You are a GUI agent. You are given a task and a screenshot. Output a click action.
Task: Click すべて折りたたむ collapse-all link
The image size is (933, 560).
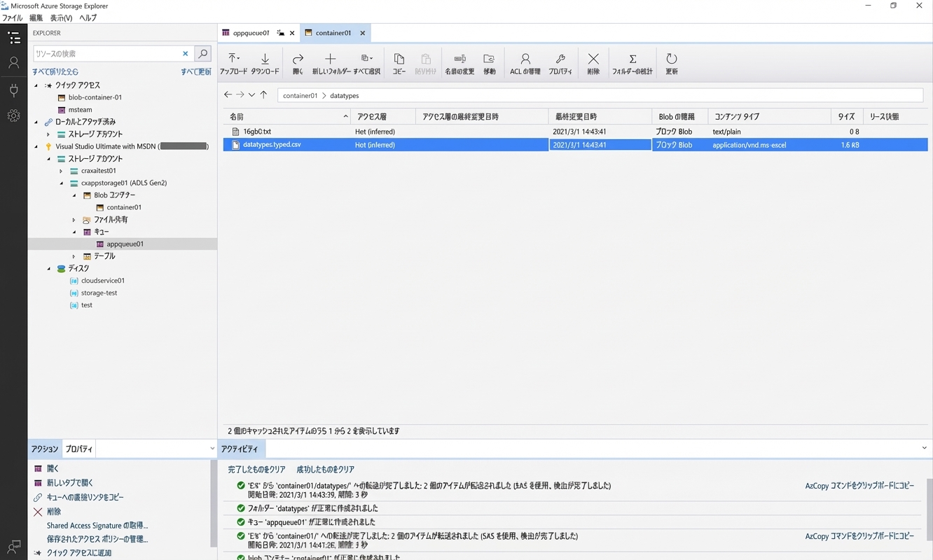[x=55, y=71]
